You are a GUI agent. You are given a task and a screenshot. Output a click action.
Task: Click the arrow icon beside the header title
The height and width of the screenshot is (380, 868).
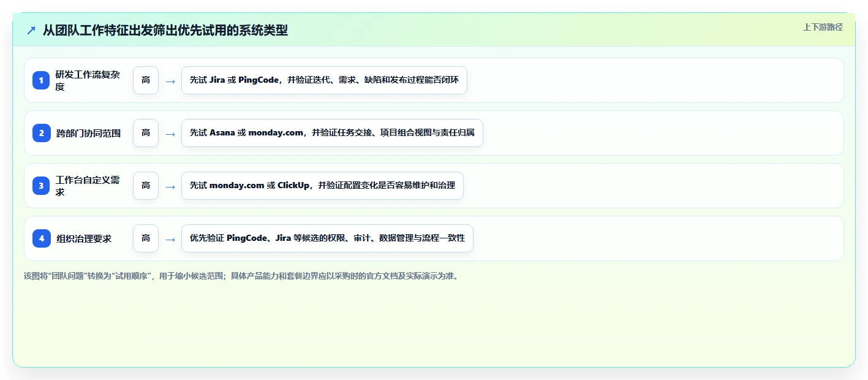click(x=31, y=30)
